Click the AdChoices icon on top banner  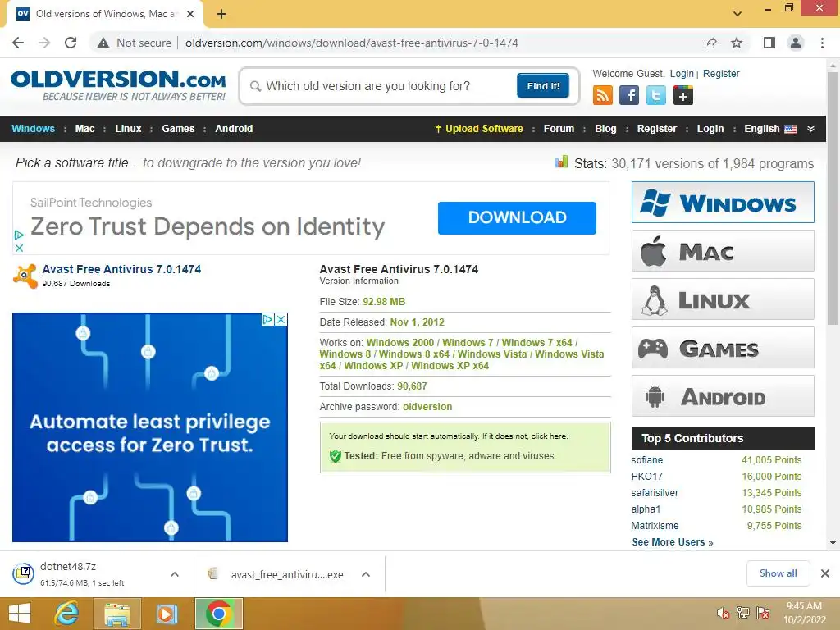(x=19, y=235)
